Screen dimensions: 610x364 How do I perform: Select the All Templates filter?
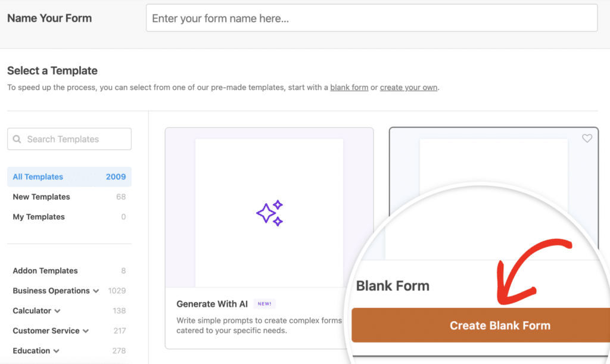38,176
